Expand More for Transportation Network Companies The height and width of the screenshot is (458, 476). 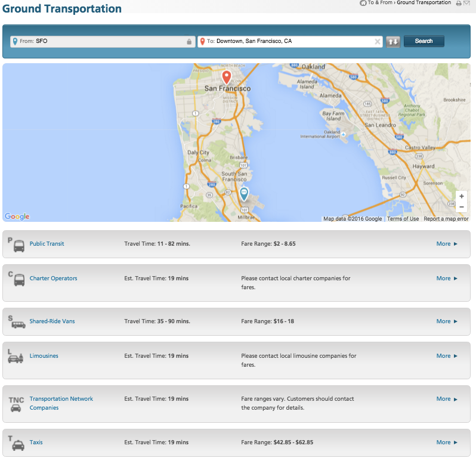coord(447,399)
